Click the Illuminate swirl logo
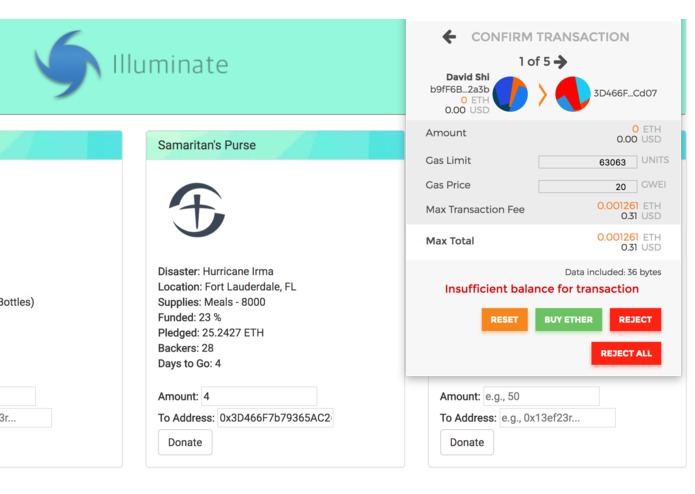The image size is (695, 494). point(67,64)
